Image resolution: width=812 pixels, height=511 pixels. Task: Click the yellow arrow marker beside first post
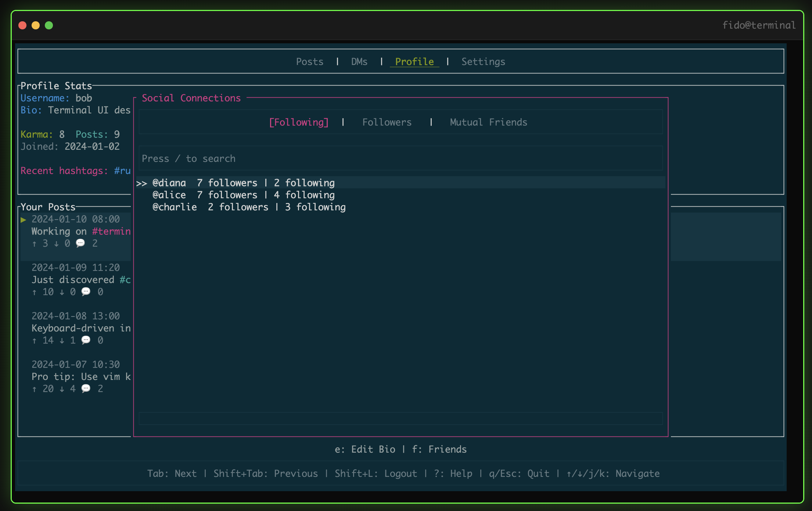(x=24, y=220)
